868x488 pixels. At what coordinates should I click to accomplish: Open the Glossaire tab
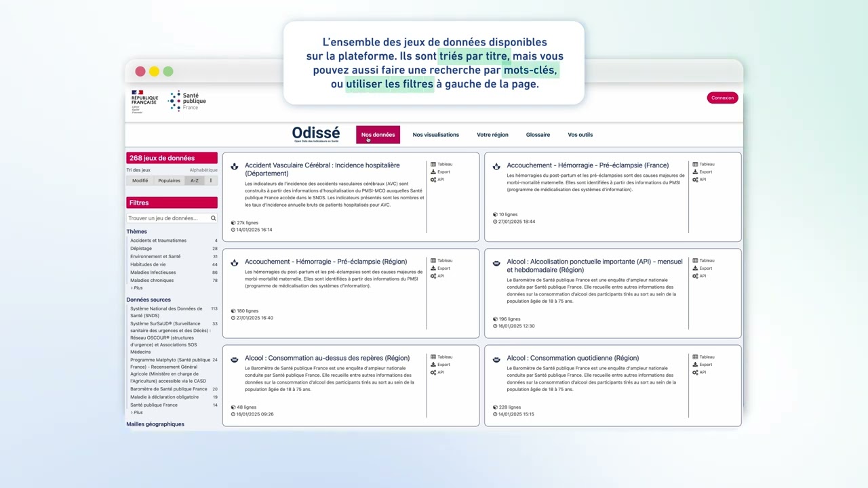point(538,135)
